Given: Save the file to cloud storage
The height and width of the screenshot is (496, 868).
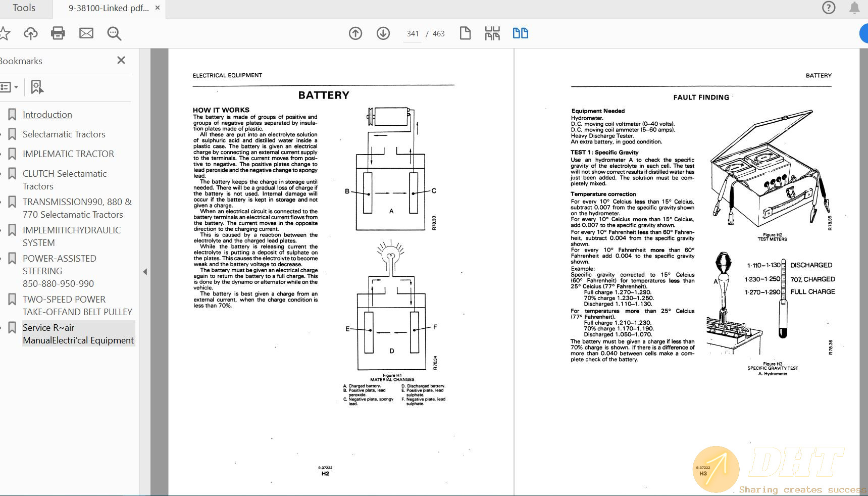Looking at the screenshot, I should point(31,33).
